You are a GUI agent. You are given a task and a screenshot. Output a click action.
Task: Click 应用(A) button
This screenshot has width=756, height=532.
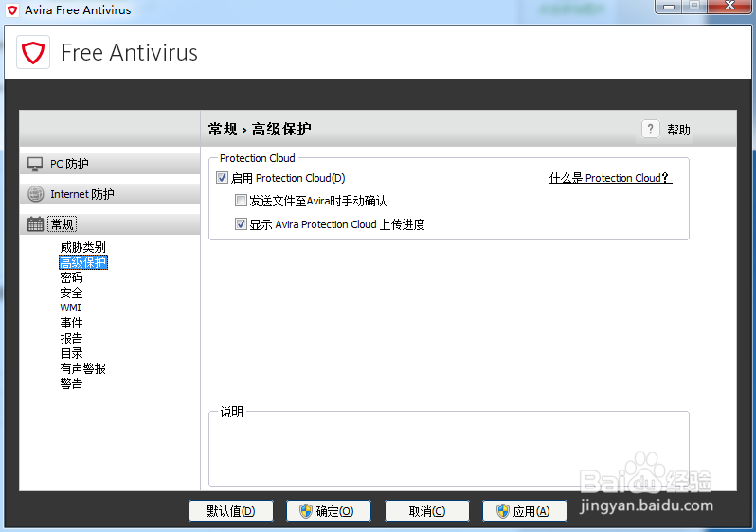(525, 511)
